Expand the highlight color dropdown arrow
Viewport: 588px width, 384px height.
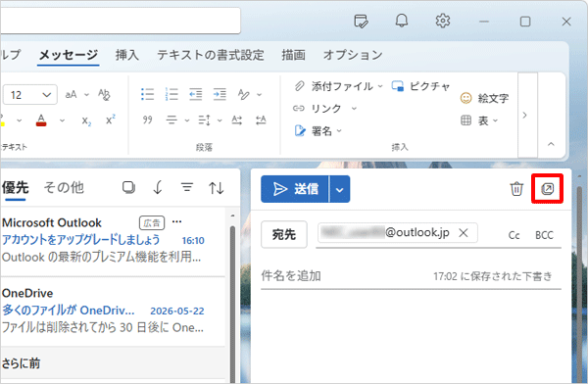coord(20,120)
